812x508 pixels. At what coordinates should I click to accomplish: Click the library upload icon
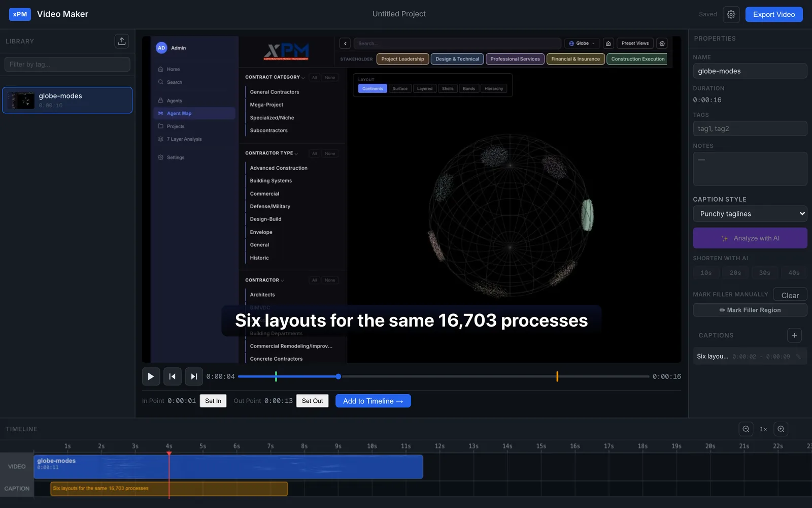[x=122, y=41]
